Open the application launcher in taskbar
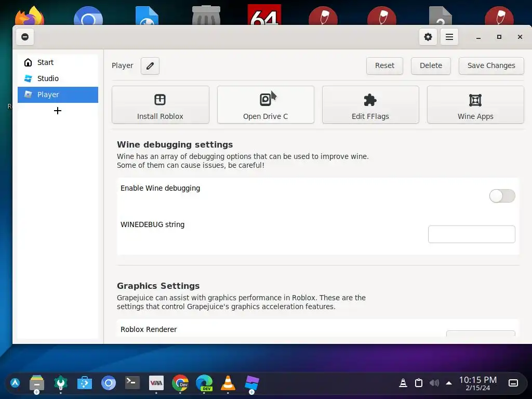This screenshot has height=399, width=532. click(x=15, y=383)
